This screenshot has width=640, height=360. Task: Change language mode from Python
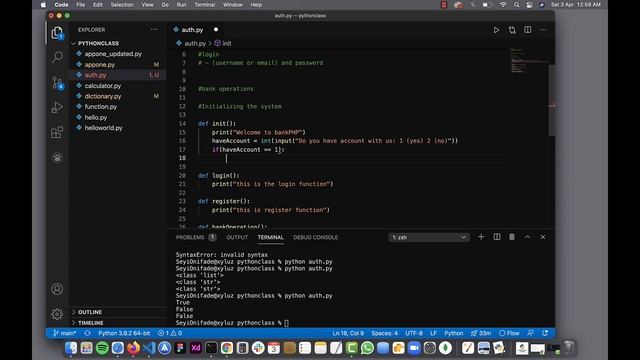[453, 333]
